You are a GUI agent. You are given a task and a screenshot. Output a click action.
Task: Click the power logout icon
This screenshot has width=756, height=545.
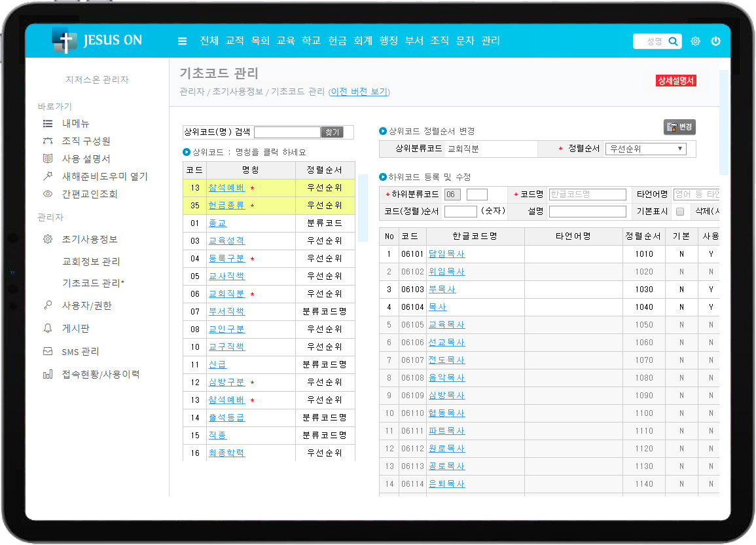click(x=716, y=41)
